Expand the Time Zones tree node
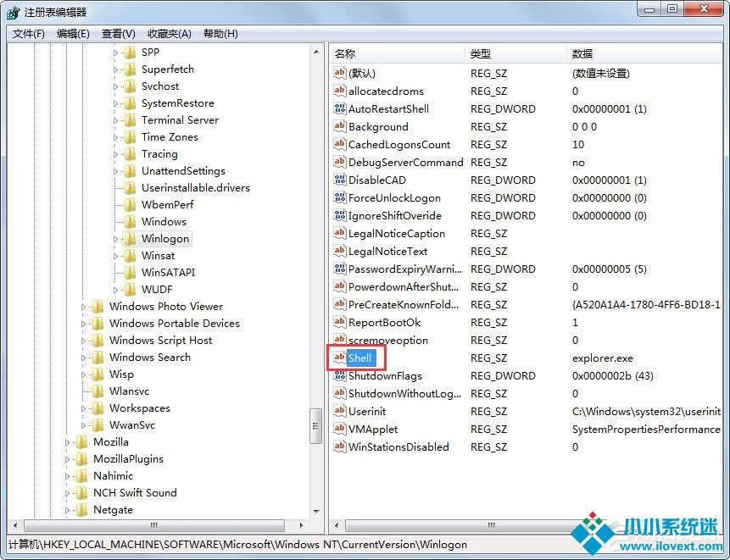The height and width of the screenshot is (560, 730). pyautogui.click(x=115, y=138)
